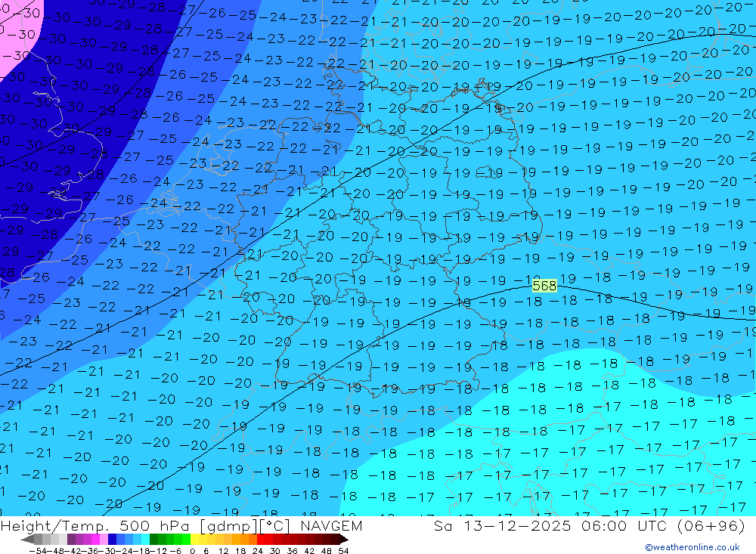Image resolution: width=756 pixels, height=554 pixels.
Task: Click the left grey arrow of the color scale
Action: (27, 539)
